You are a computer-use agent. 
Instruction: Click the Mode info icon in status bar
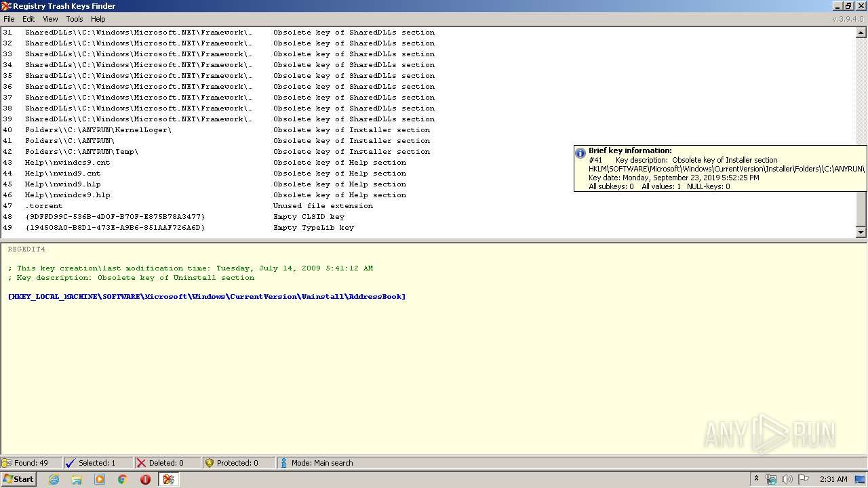point(283,463)
